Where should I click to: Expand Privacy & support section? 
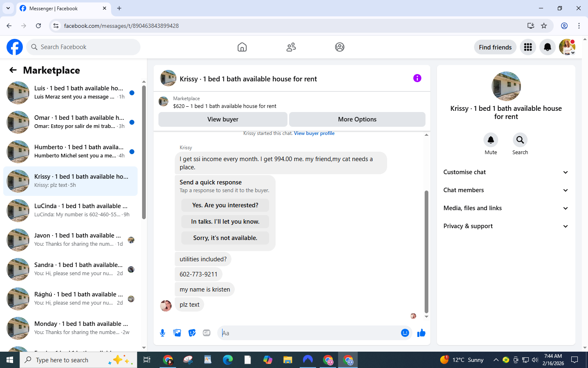(506, 226)
